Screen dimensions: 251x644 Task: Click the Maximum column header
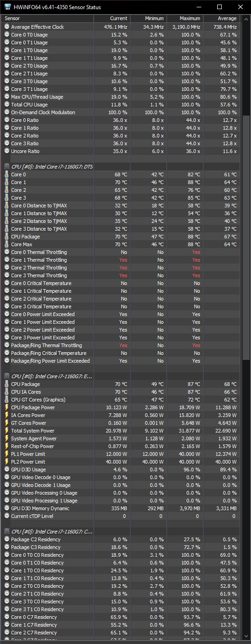tap(185, 18)
